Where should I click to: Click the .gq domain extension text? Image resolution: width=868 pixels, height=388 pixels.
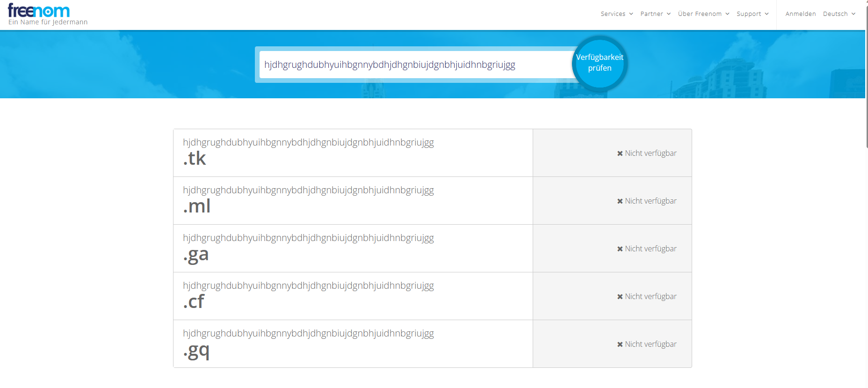(196, 350)
